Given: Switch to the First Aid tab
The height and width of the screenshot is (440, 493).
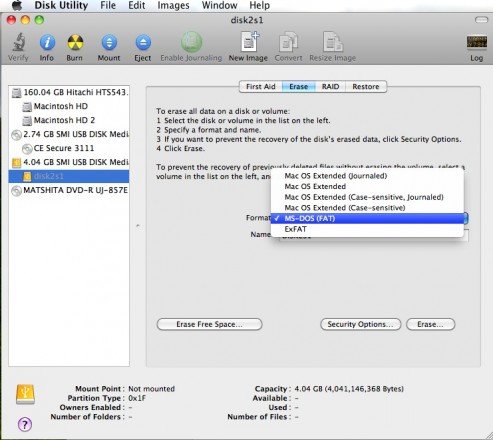Looking at the screenshot, I should tap(261, 87).
